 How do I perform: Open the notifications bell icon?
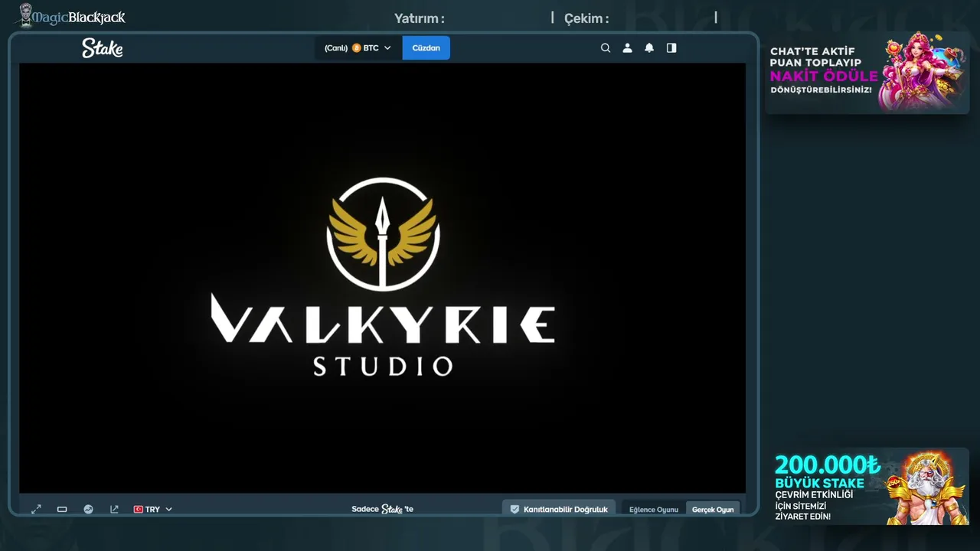649,47
